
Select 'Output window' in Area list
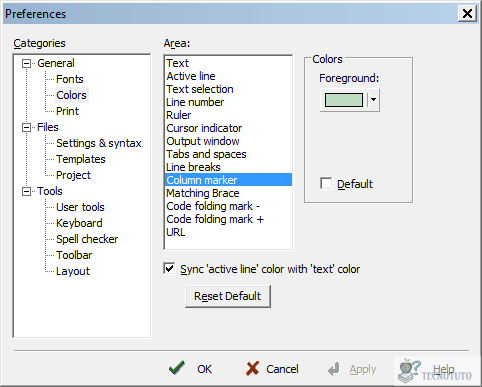tap(228, 141)
